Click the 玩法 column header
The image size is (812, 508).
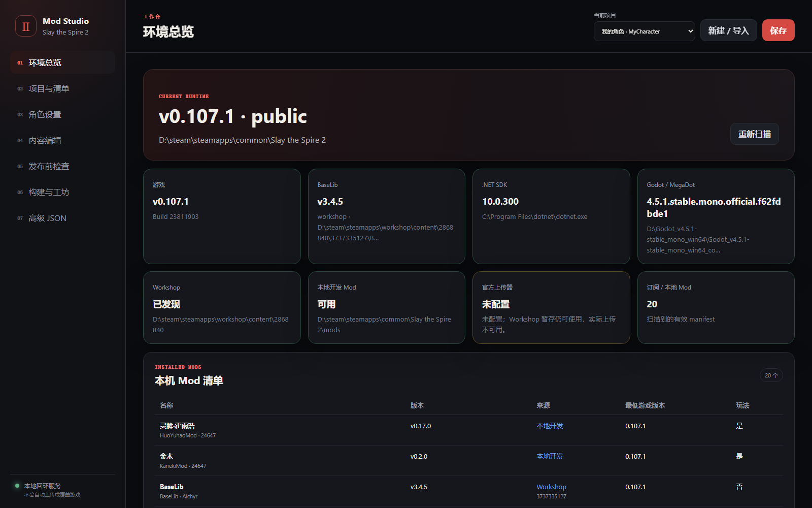point(742,405)
